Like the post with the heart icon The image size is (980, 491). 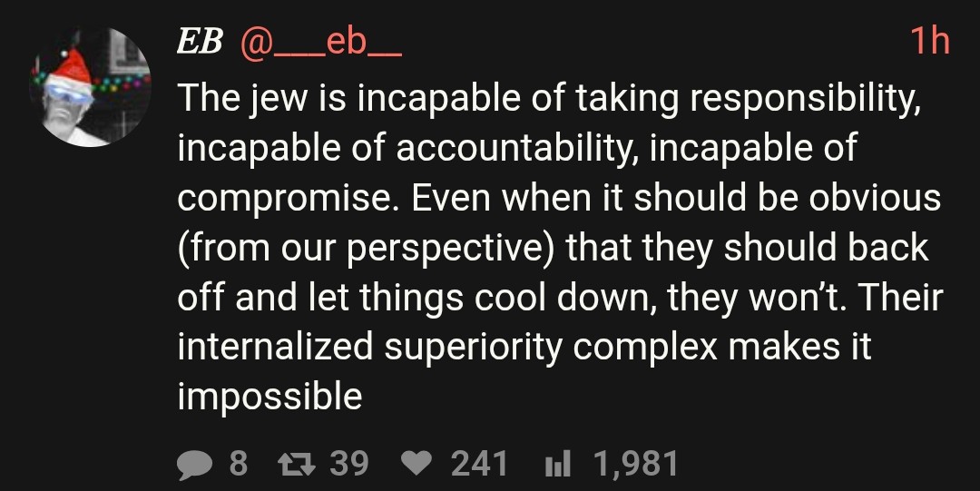point(416,464)
